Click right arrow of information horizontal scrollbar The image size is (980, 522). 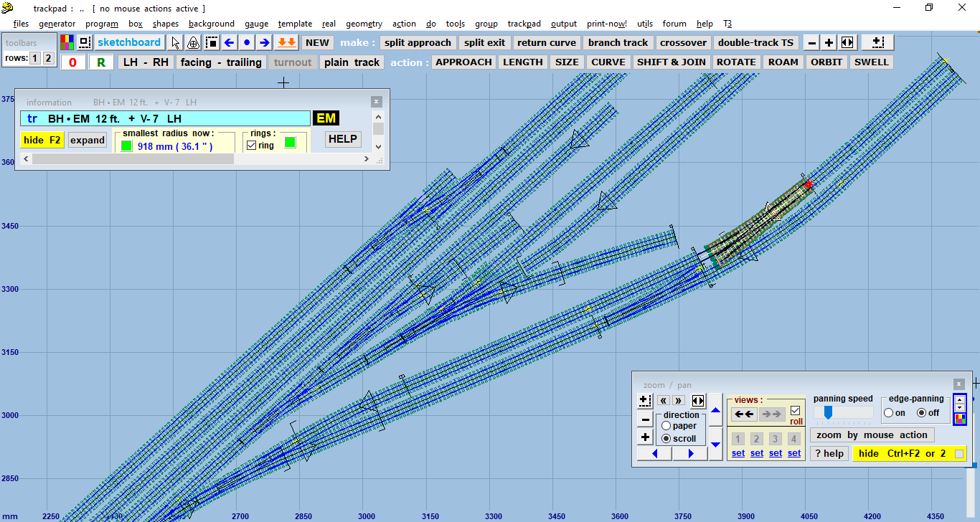pyautogui.click(x=366, y=159)
